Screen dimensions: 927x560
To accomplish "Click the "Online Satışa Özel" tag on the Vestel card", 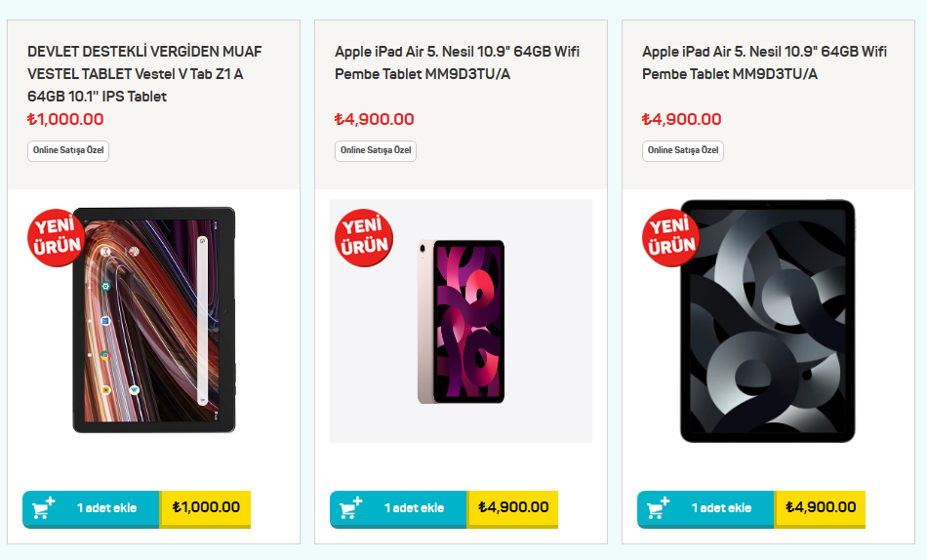I will tap(68, 150).
